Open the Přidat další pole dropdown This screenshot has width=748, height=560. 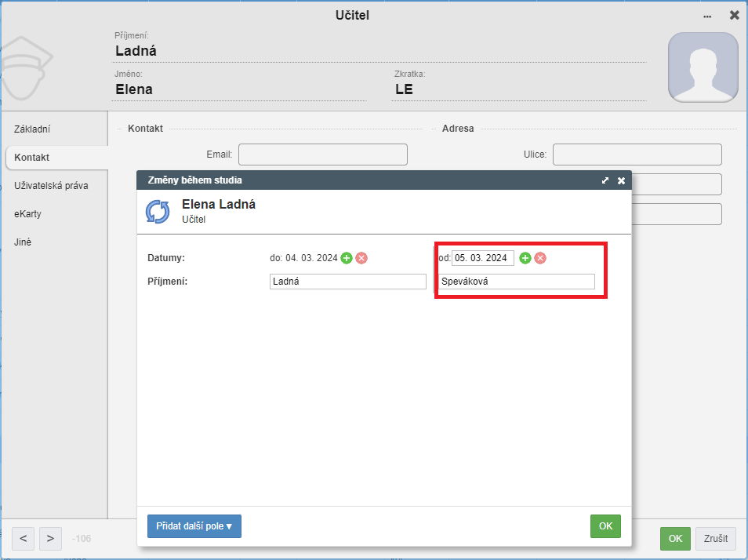tap(194, 526)
